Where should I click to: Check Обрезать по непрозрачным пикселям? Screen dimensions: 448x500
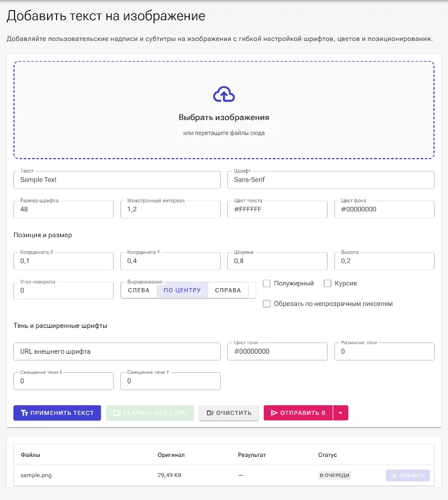click(267, 304)
